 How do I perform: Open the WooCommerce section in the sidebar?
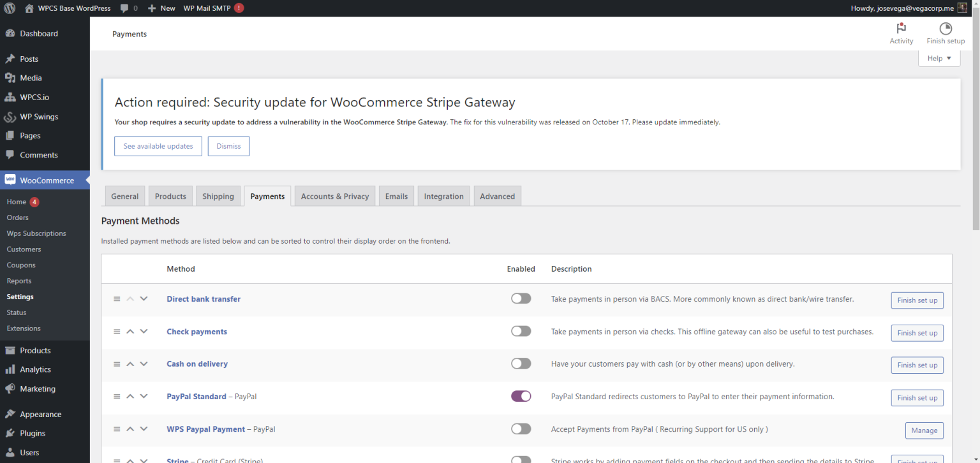click(45, 180)
